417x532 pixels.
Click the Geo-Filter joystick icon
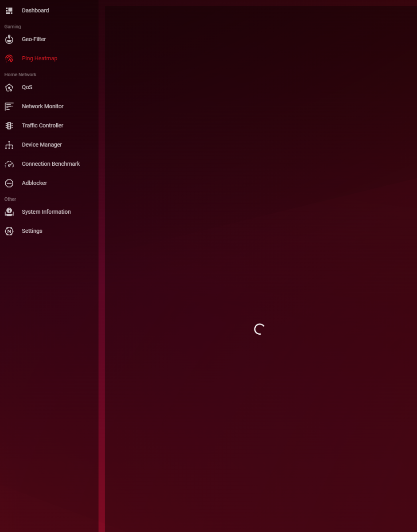click(9, 39)
